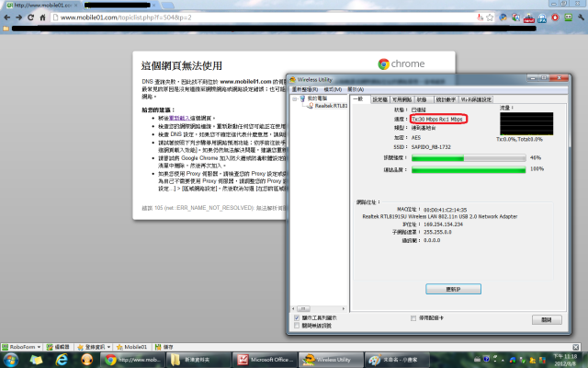Open a new Chrome tab
This screenshot has width=588, height=368.
pyautogui.click(x=167, y=6)
